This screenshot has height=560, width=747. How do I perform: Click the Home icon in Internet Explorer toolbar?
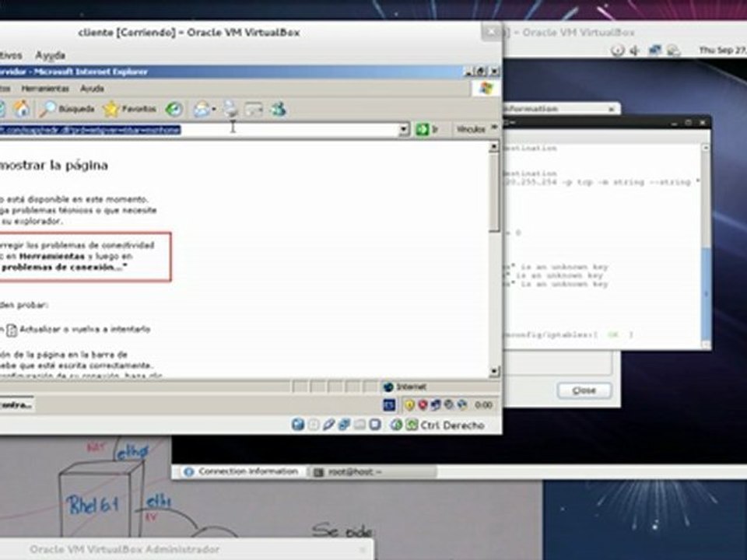click(21, 109)
